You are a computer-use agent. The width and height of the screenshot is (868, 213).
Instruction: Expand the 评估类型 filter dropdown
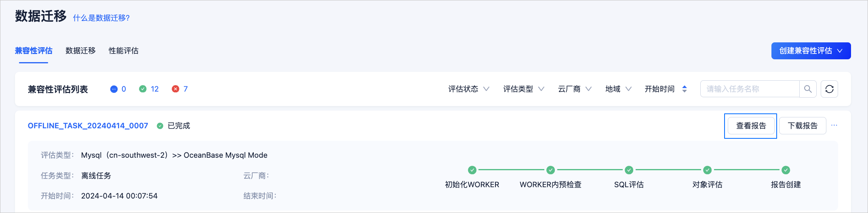pyautogui.click(x=524, y=89)
